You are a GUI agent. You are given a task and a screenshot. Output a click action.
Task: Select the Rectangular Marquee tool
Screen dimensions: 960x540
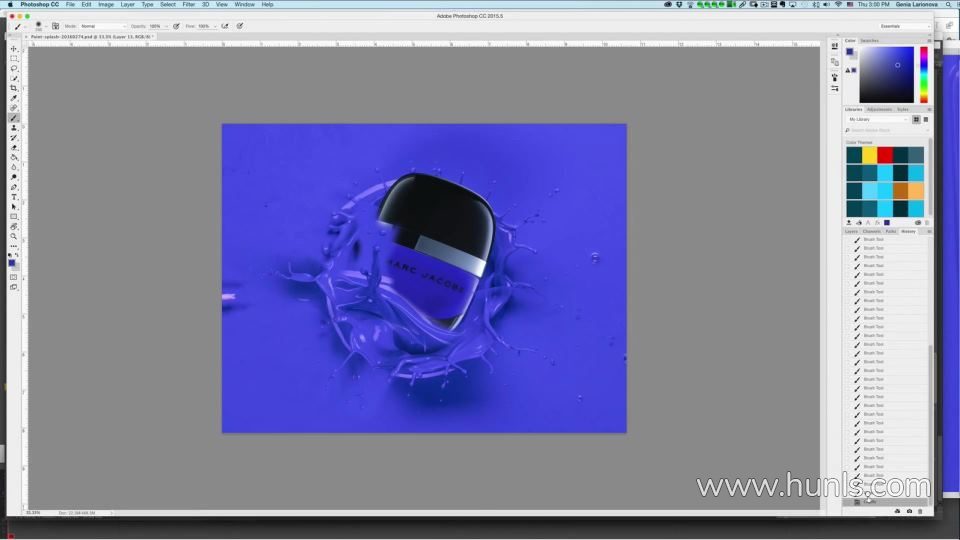(x=13, y=59)
